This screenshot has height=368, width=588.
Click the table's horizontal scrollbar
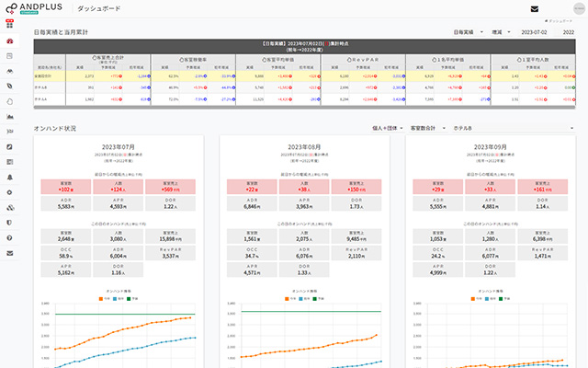click(x=304, y=108)
